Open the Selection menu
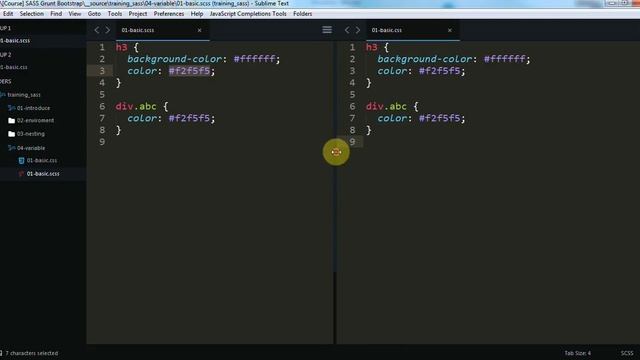640x360 pixels. pos(31,13)
